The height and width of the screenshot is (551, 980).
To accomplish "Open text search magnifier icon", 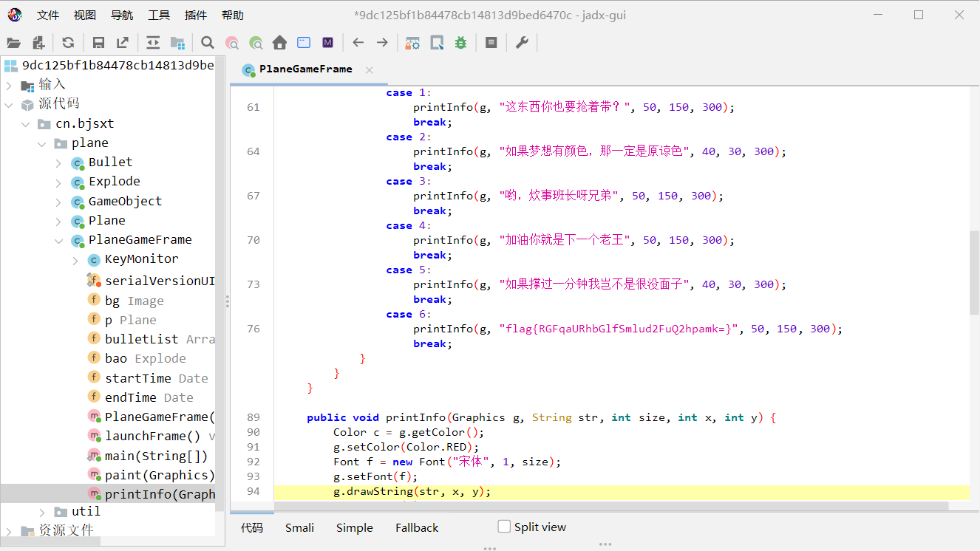I will coord(208,43).
